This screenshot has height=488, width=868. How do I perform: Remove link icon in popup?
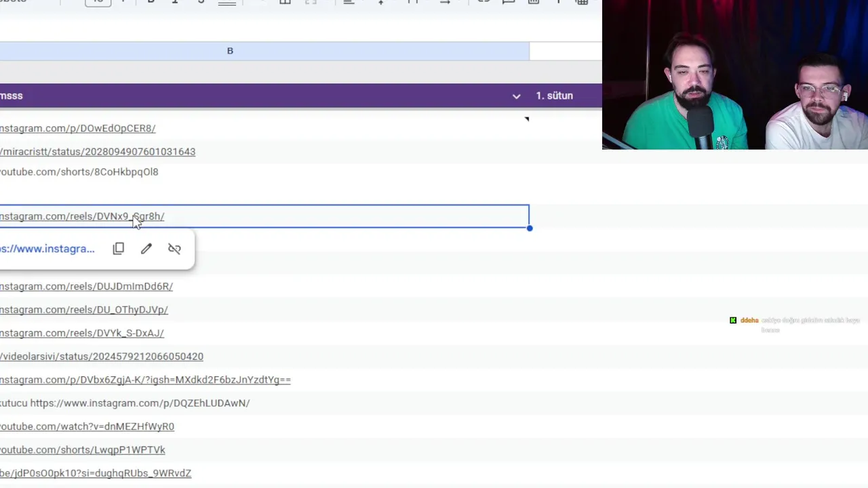click(174, 249)
